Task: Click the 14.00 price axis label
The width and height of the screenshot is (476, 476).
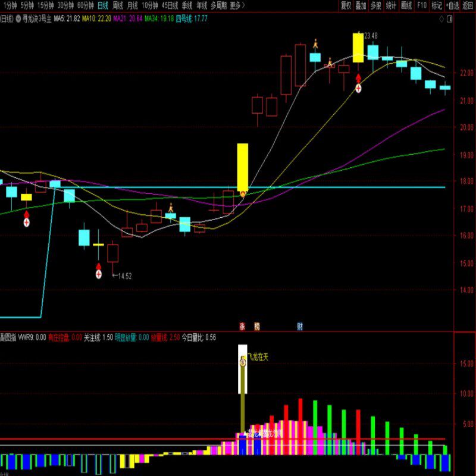Action: click(x=466, y=290)
